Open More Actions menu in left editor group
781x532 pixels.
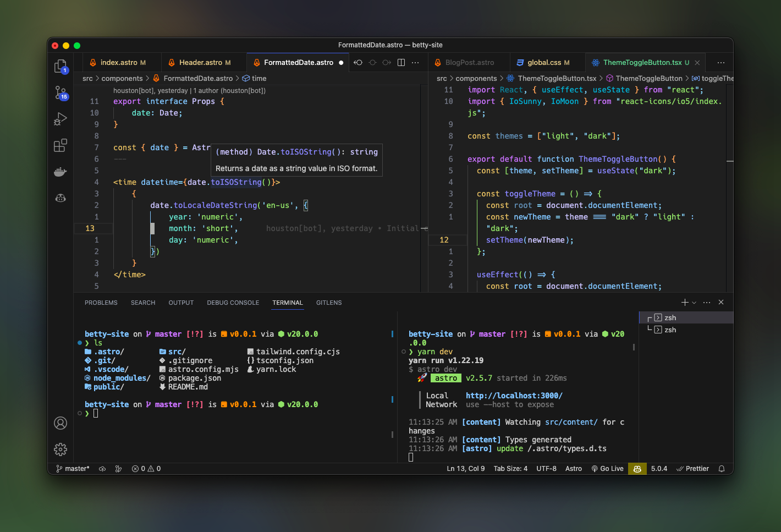(x=415, y=62)
